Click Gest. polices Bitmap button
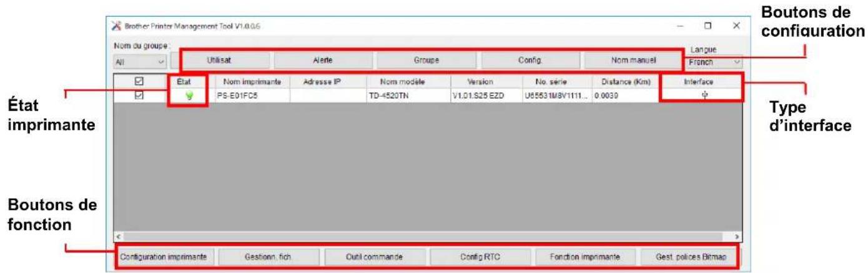The height and width of the screenshot is (273, 868). 691,257
